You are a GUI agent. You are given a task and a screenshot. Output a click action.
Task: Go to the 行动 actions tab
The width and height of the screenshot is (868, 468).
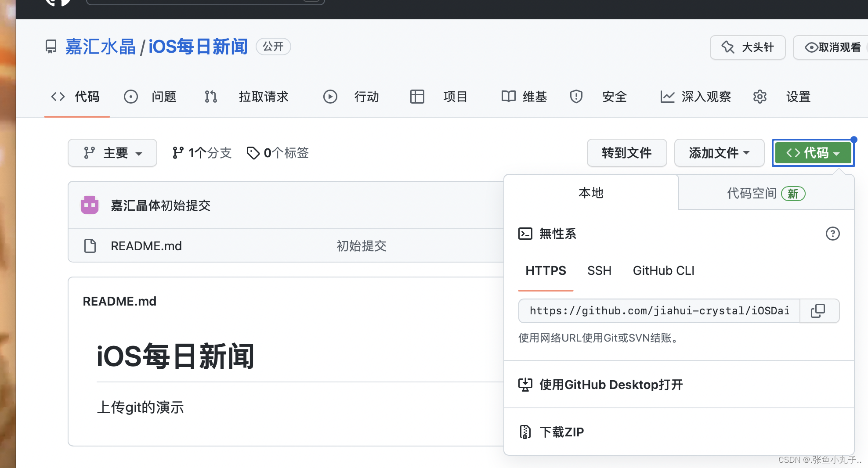pyautogui.click(x=351, y=97)
